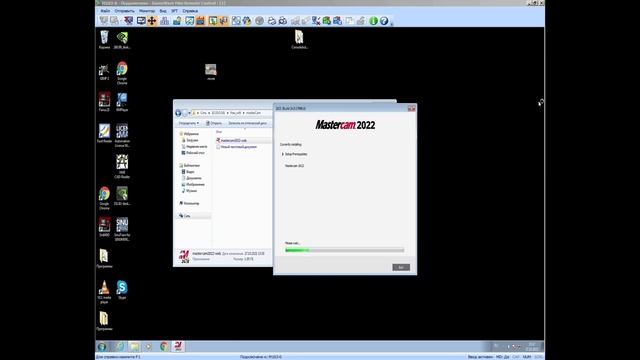Select the Skype desktop icon
This screenshot has height=360, width=640.
pyautogui.click(x=122, y=290)
